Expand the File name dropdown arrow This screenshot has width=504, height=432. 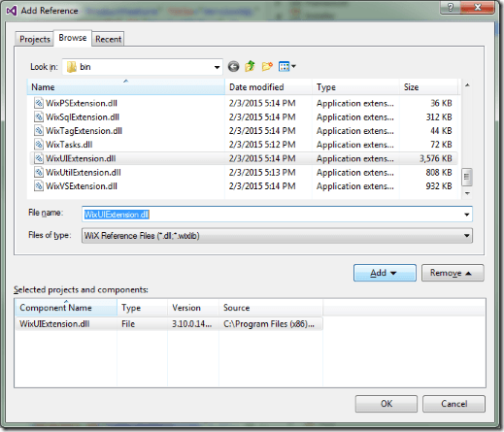(x=466, y=215)
